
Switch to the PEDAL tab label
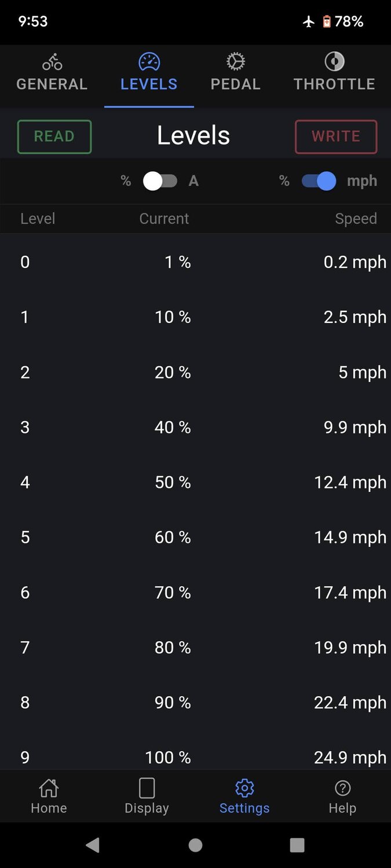tap(235, 84)
